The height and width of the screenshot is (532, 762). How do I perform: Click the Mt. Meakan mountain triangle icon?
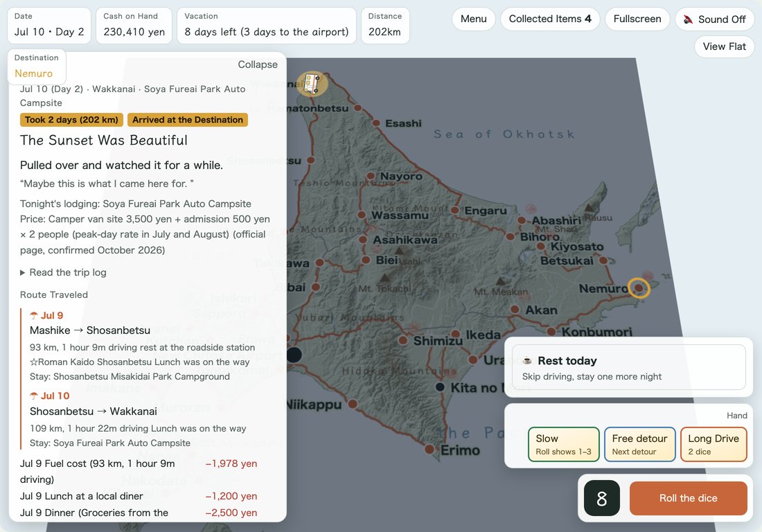pos(500,281)
